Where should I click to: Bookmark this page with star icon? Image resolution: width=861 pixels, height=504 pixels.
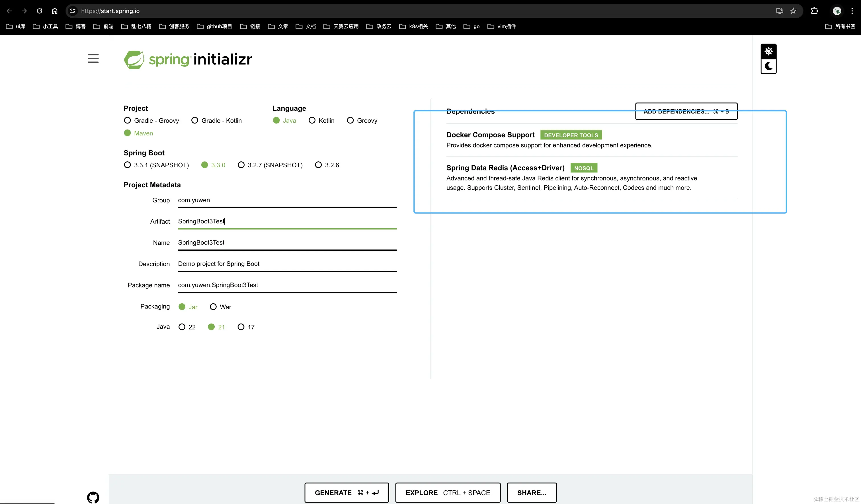(x=793, y=11)
